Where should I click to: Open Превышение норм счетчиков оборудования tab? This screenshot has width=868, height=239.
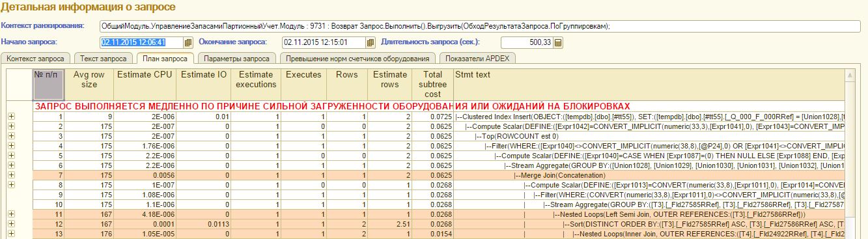point(357,59)
